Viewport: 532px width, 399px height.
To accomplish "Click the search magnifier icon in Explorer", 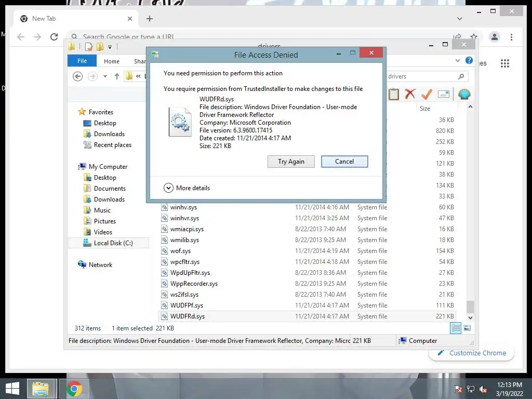I will coord(461,76).
